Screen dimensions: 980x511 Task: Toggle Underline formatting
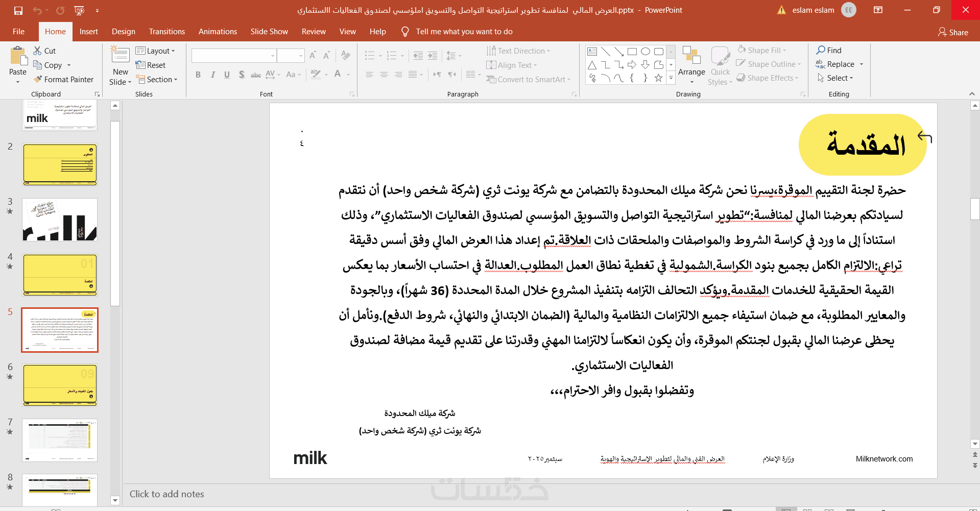227,75
